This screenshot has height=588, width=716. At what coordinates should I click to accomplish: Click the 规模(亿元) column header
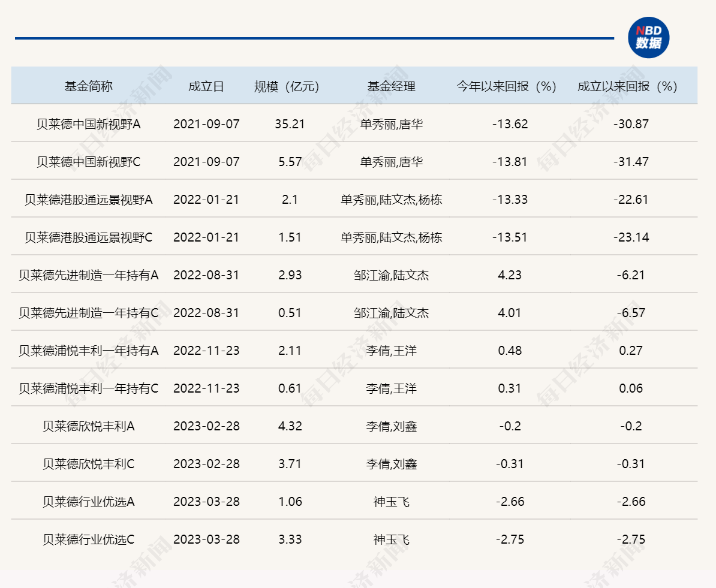(286, 86)
